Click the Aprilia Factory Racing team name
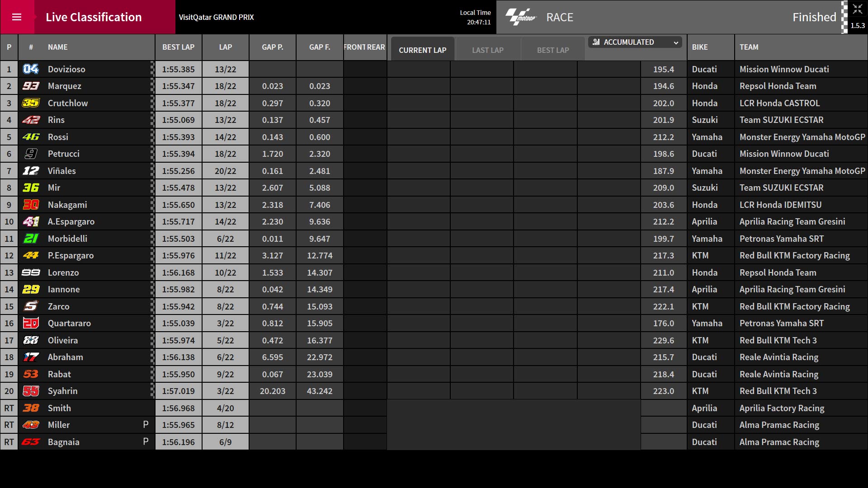Viewport: 868px width, 488px height. point(782,408)
